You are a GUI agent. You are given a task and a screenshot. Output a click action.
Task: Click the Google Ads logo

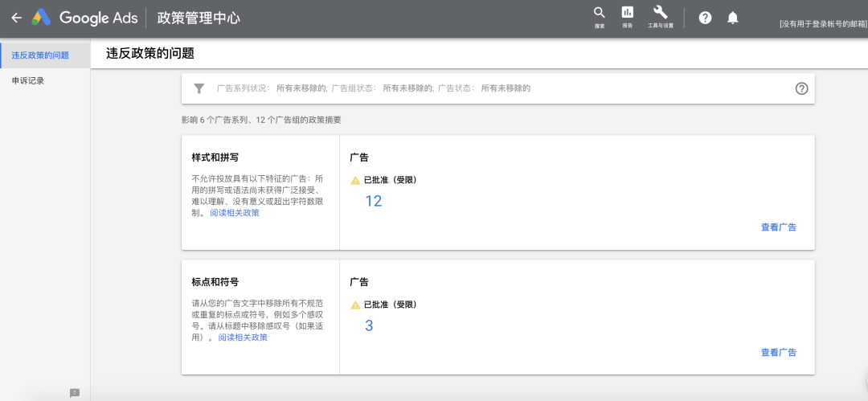point(42,18)
